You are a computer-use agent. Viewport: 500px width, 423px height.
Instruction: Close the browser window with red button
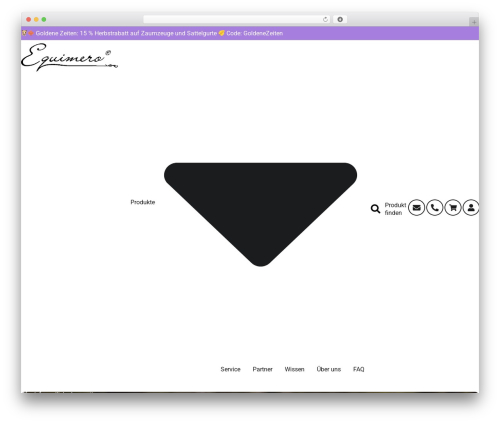tap(29, 20)
